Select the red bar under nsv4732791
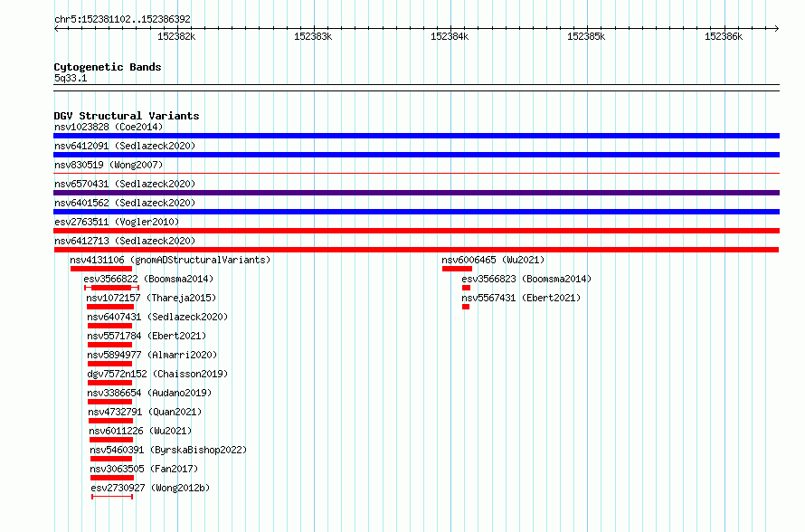Viewport: 805px width, 532px height. click(110, 421)
